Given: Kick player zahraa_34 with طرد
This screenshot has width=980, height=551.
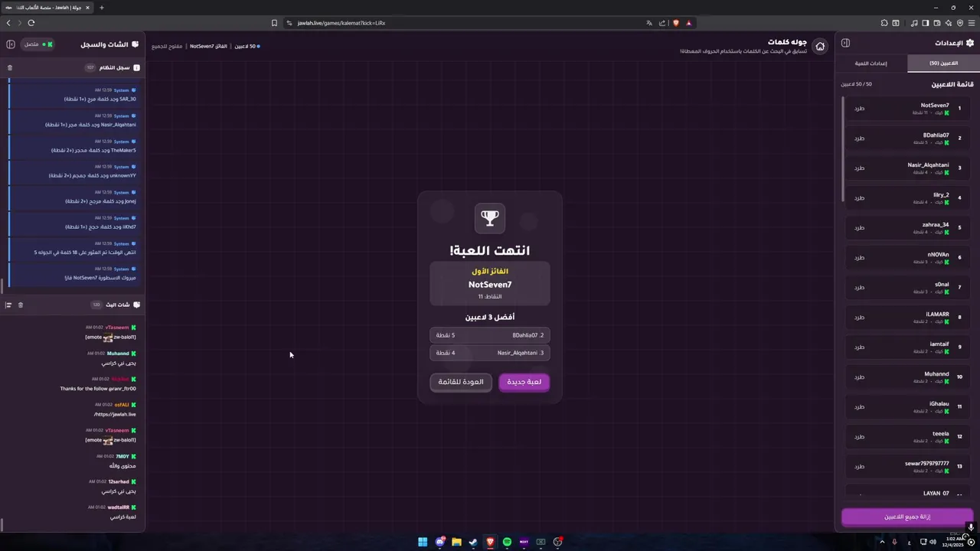Looking at the screenshot, I should (x=859, y=228).
